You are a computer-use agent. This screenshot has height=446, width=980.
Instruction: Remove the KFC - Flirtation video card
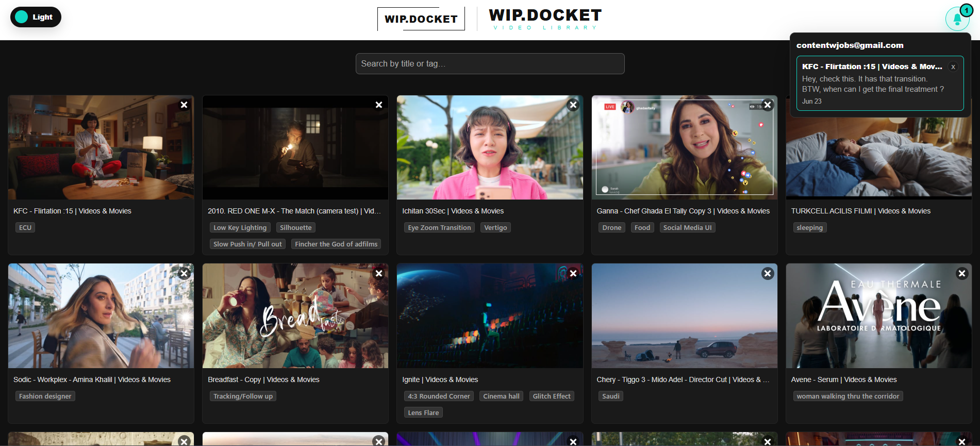(184, 105)
